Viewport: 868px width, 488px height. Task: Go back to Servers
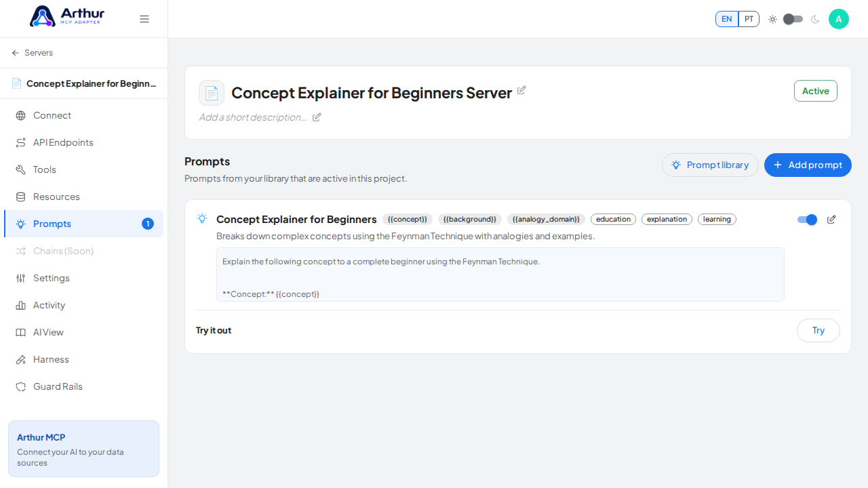pos(32,53)
